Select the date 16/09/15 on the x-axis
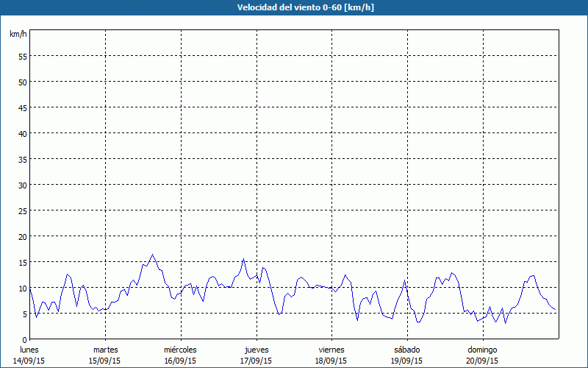Viewport: 588px width, 368px height. (x=180, y=361)
